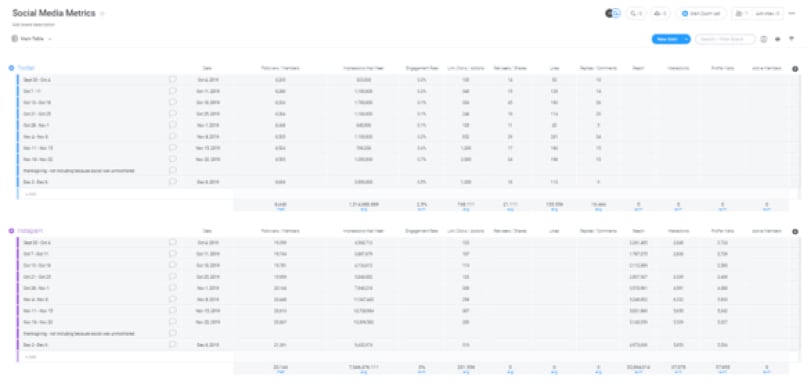
Task: Collapse the Twitter group with its circle toggle
Action: click(11, 68)
